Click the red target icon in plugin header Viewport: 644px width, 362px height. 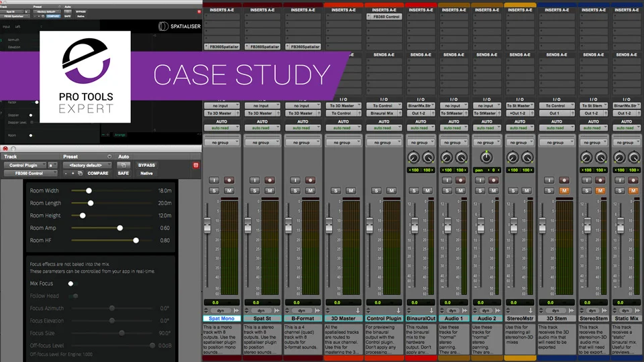point(196,165)
